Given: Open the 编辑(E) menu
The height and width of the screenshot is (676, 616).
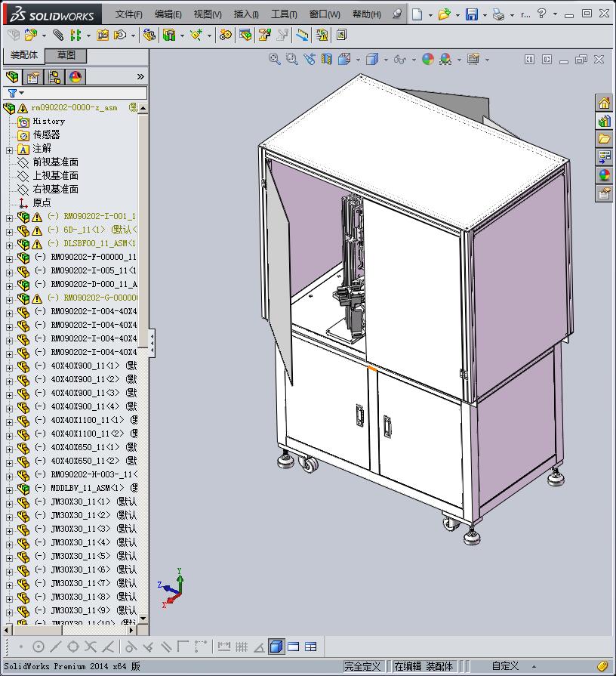Looking at the screenshot, I should click(168, 14).
